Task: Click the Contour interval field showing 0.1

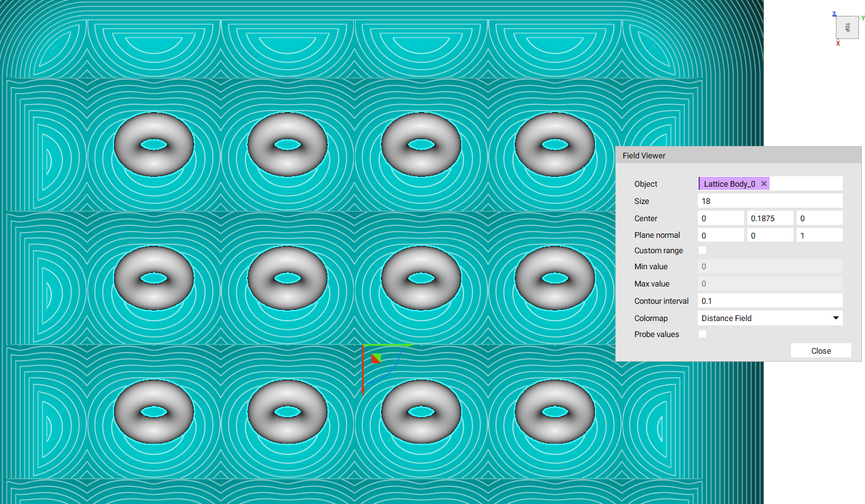Action: tap(770, 301)
